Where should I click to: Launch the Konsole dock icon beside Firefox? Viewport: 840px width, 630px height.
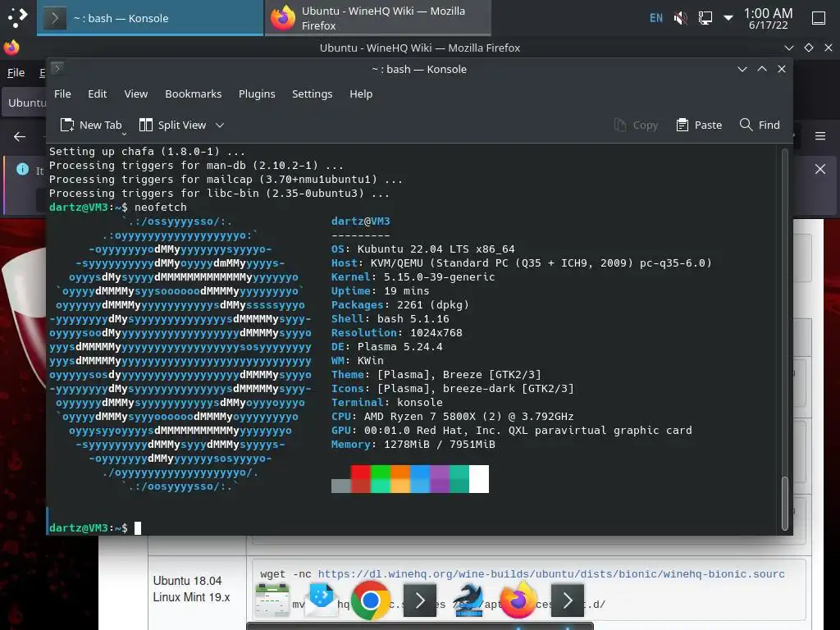click(568, 600)
